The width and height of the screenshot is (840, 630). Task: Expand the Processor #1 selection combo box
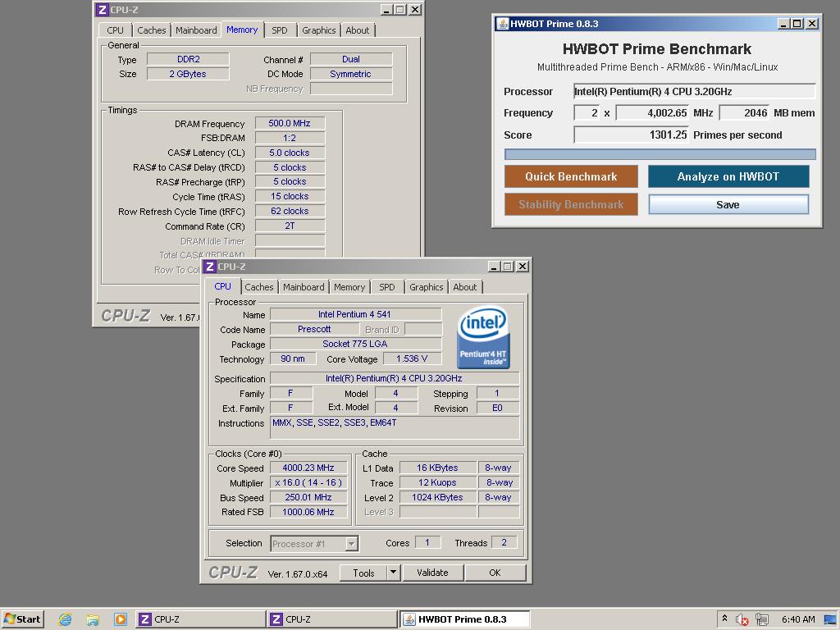coord(351,544)
